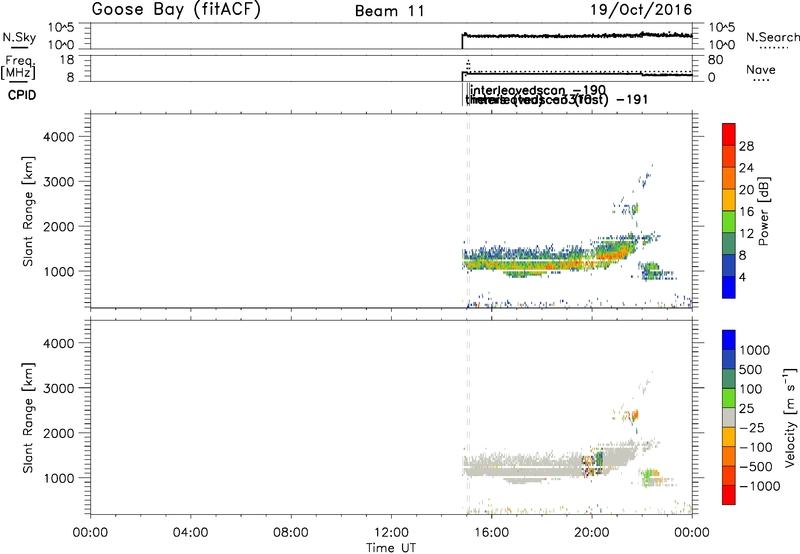The height and width of the screenshot is (554, 800).
Task: Click the '08:00' time tick label
Action: 291,533
